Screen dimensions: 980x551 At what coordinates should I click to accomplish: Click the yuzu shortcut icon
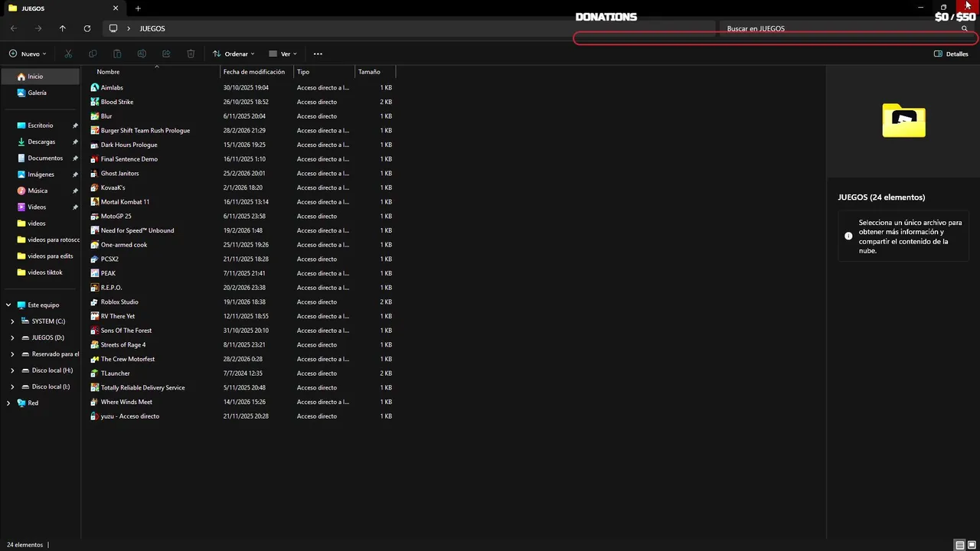pyautogui.click(x=95, y=416)
